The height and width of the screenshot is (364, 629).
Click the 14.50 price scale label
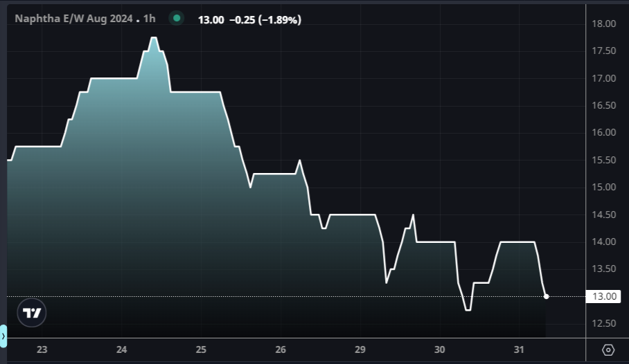click(x=604, y=215)
